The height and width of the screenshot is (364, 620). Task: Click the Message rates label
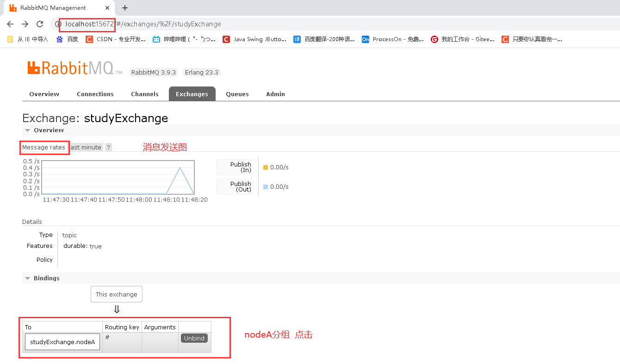tap(44, 147)
